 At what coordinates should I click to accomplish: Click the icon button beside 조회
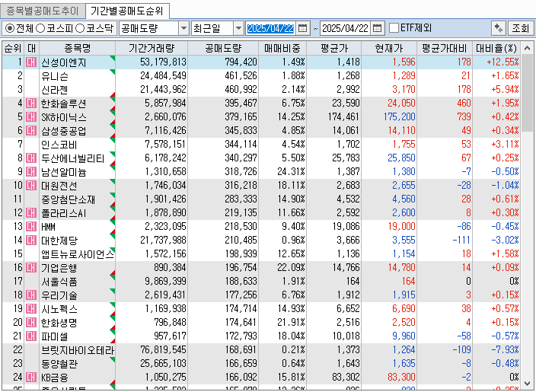click(x=499, y=28)
